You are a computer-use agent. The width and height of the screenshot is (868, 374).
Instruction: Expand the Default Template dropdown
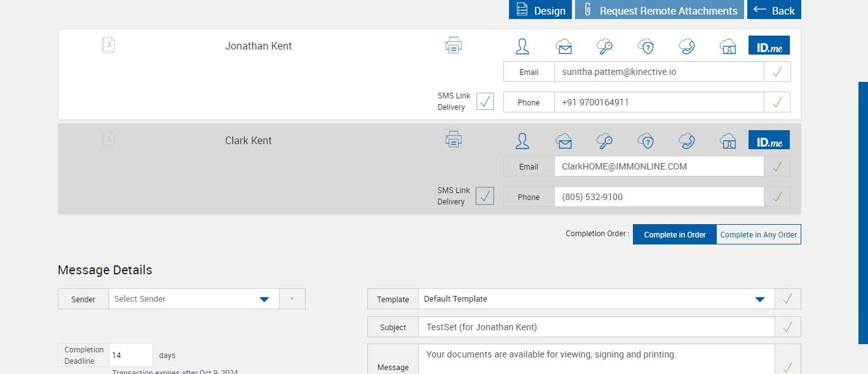click(596, 299)
